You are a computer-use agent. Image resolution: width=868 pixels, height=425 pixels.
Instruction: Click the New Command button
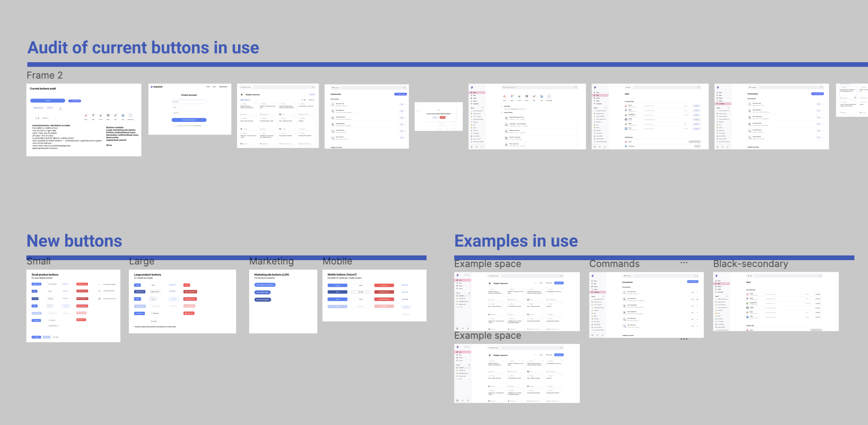401,94
